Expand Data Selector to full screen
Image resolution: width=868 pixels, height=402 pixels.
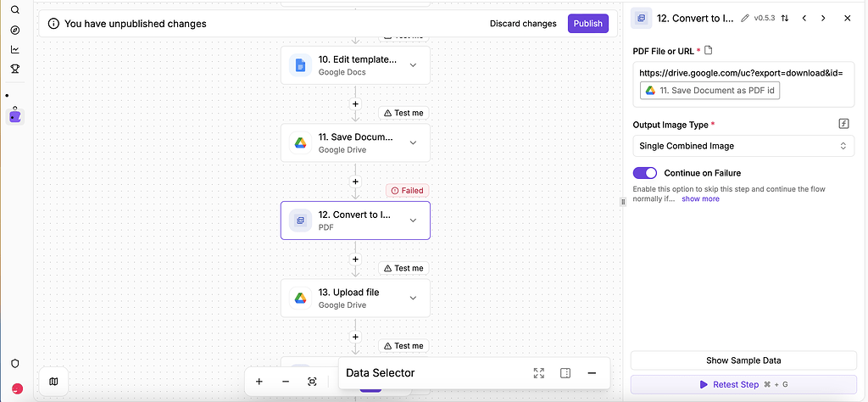coord(538,373)
